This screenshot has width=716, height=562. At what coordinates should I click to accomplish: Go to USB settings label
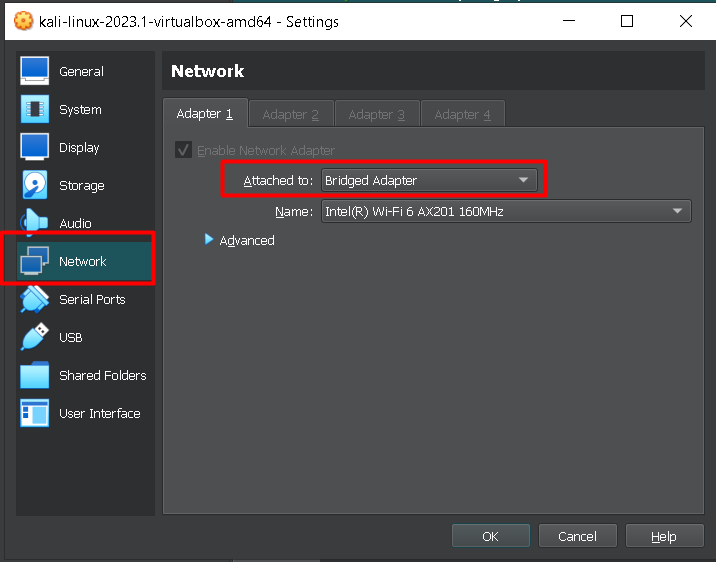click(71, 337)
